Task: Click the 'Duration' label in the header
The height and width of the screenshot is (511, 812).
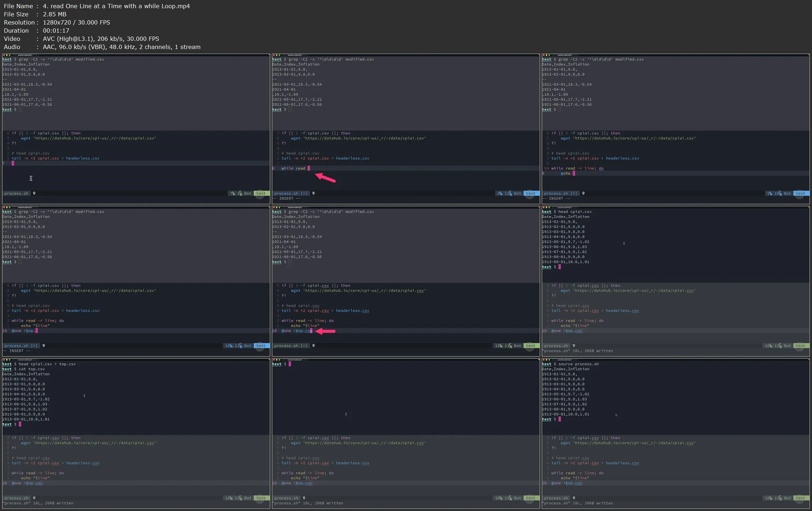Action: tap(16, 31)
